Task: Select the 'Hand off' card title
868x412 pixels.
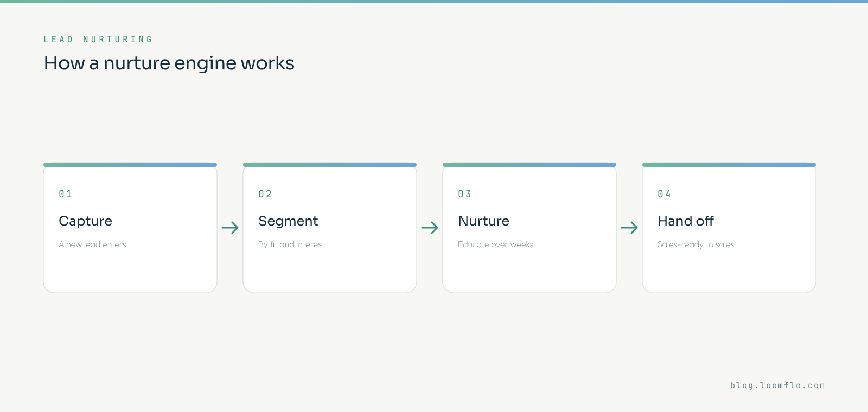Action: 686,221
